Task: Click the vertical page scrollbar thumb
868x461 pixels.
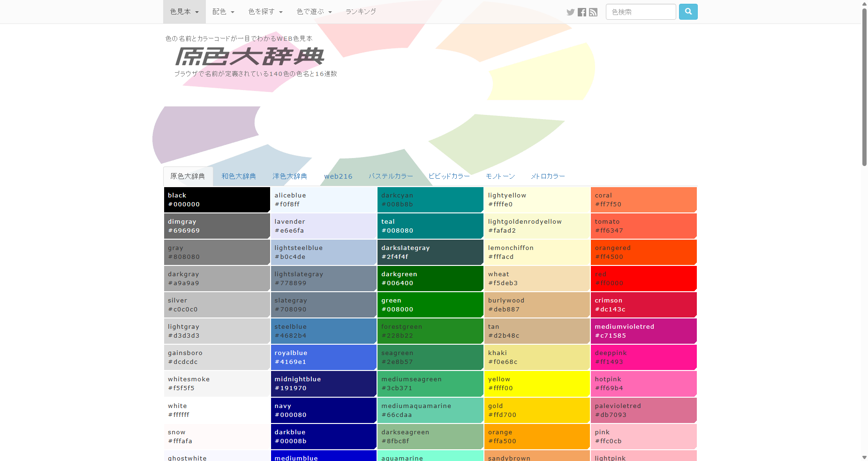Action: [864, 87]
